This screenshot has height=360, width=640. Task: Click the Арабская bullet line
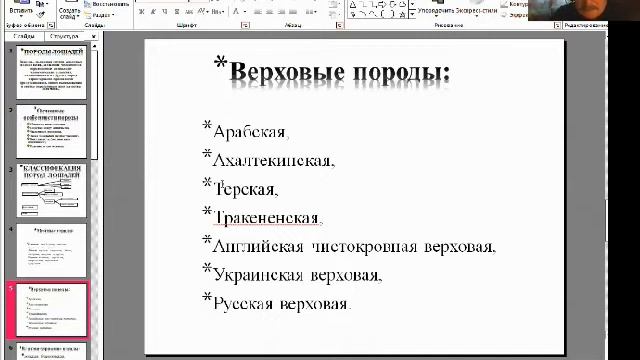tap(250, 132)
